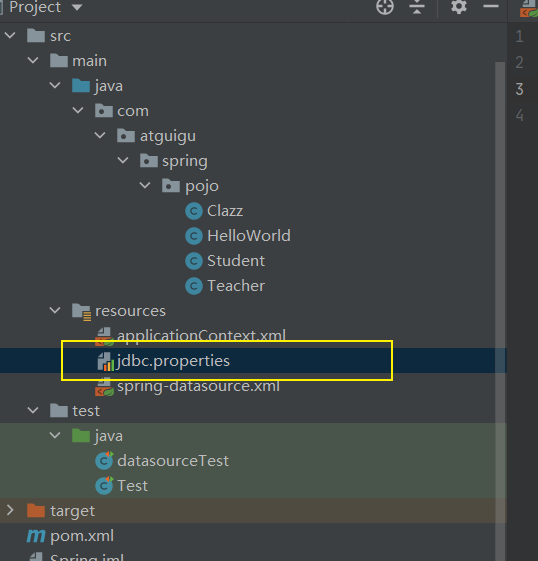Collapse the test java folder chevron
Image resolution: width=538 pixels, height=561 pixels.
(55, 435)
